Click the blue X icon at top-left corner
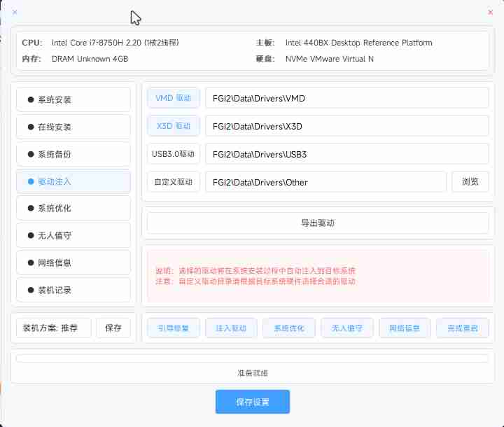 tap(15, 12)
